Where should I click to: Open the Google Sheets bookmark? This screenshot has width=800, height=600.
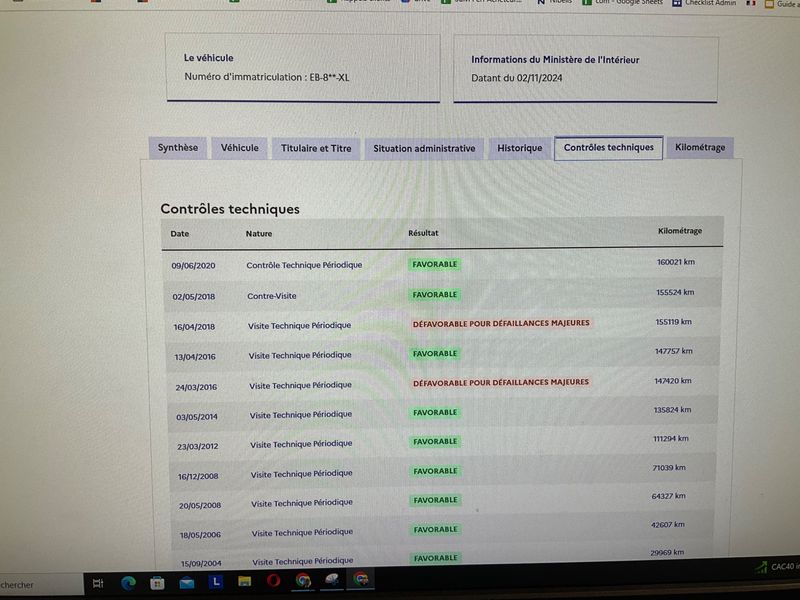622,3
